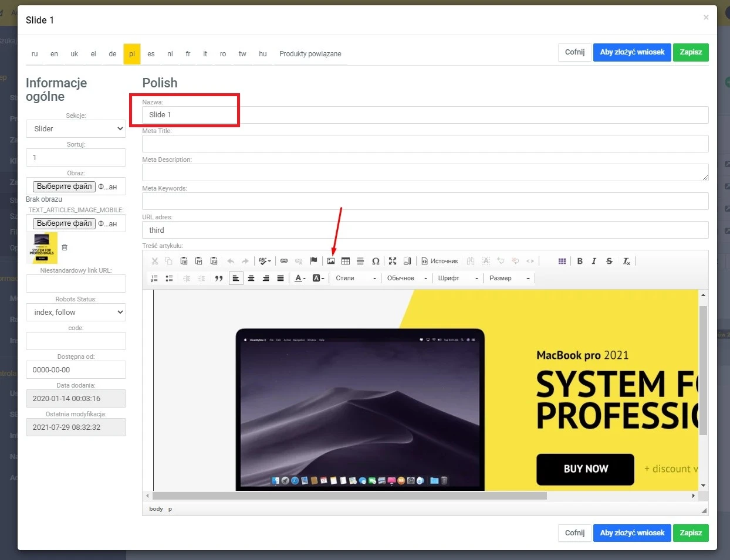Click the Anchor flag icon

tap(313, 261)
